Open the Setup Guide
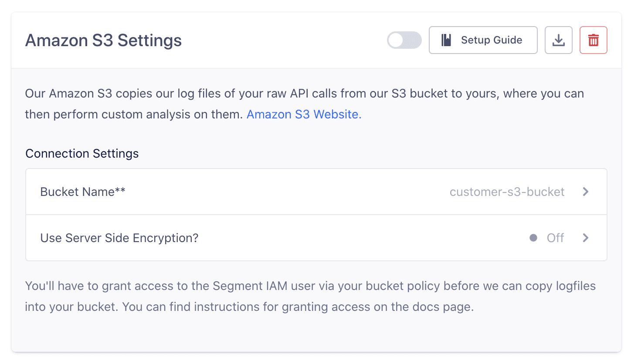This screenshot has height=364, width=631. click(x=483, y=40)
